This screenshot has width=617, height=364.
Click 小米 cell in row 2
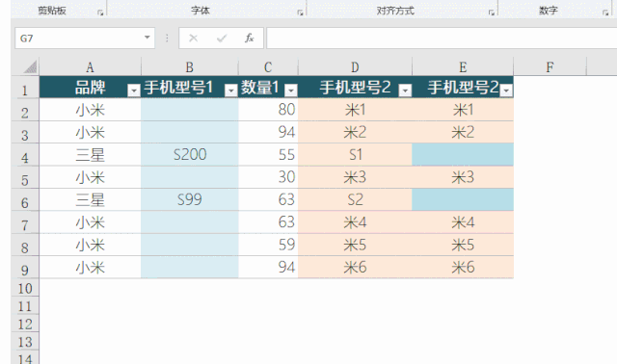click(90, 110)
